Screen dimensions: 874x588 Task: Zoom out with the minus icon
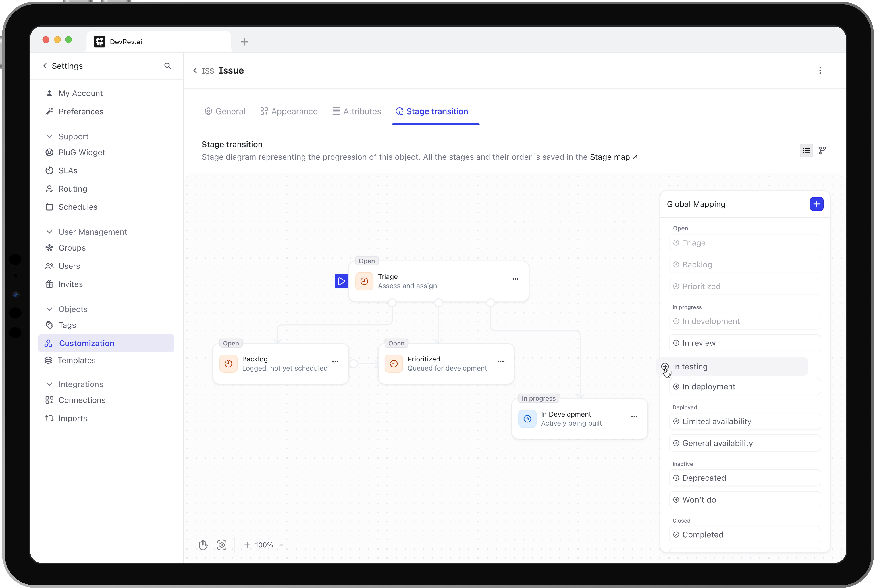pyautogui.click(x=281, y=545)
